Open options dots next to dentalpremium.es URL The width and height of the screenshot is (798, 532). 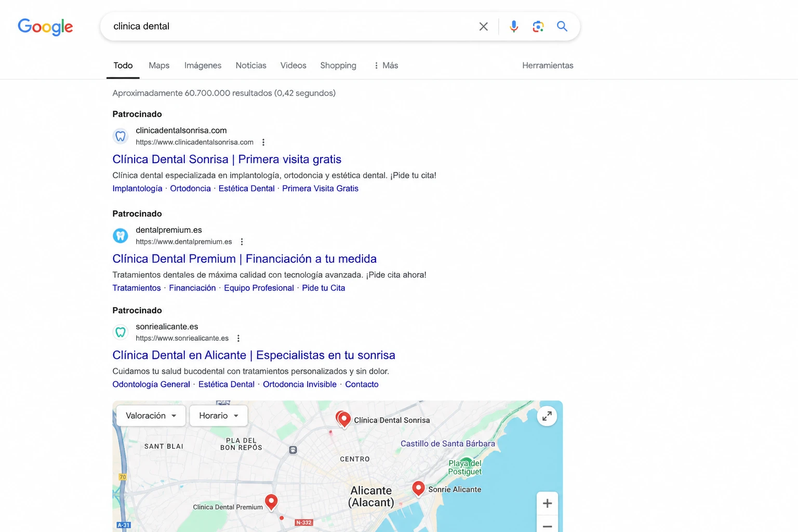[x=242, y=242]
